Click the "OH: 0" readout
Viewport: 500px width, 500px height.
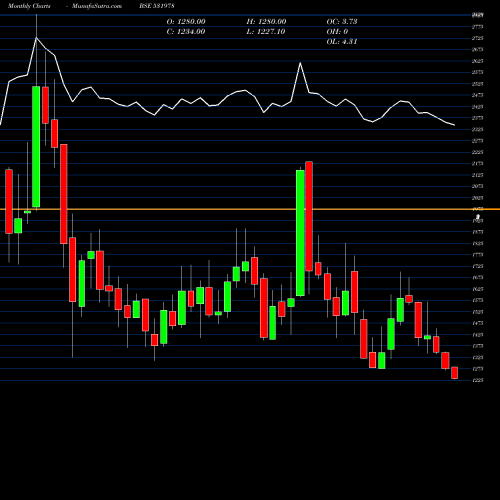(x=337, y=32)
